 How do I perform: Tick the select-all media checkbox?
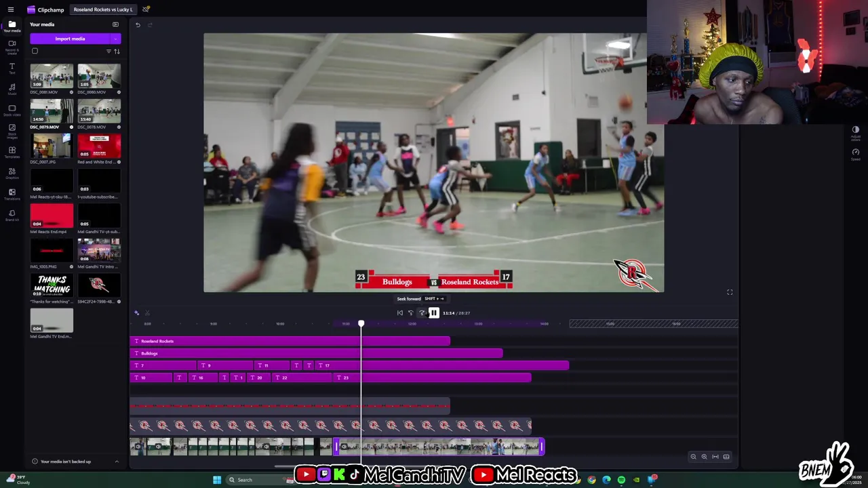[35, 51]
